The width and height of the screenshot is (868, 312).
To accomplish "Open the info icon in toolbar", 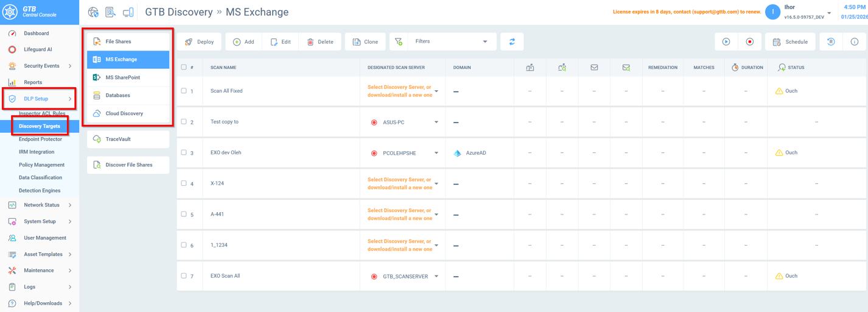I will [855, 41].
